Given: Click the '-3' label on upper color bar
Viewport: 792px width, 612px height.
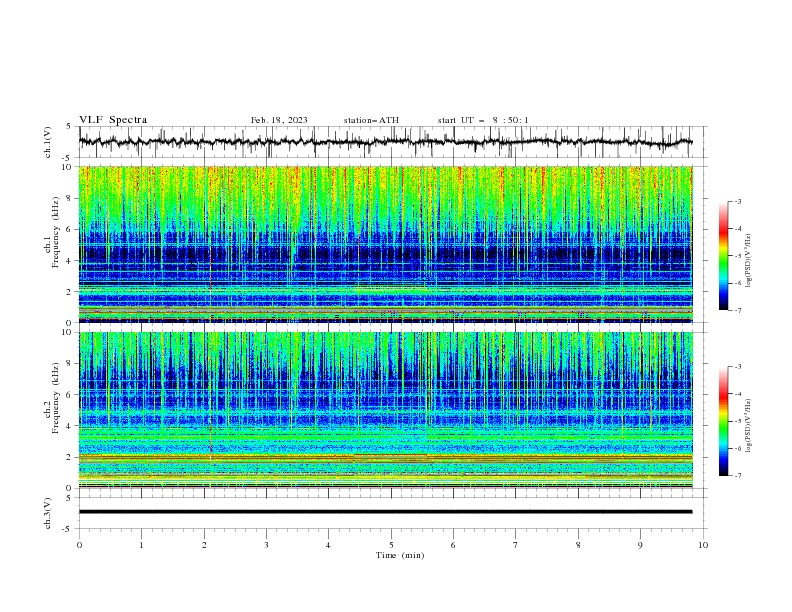Looking at the screenshot, I should coord(738,201).
